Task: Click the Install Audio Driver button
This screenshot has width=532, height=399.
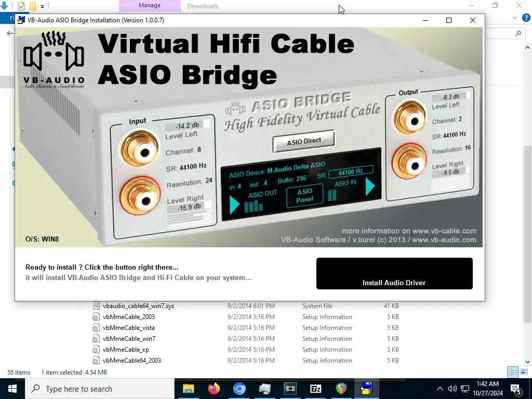Action: (x=394, y=273)
